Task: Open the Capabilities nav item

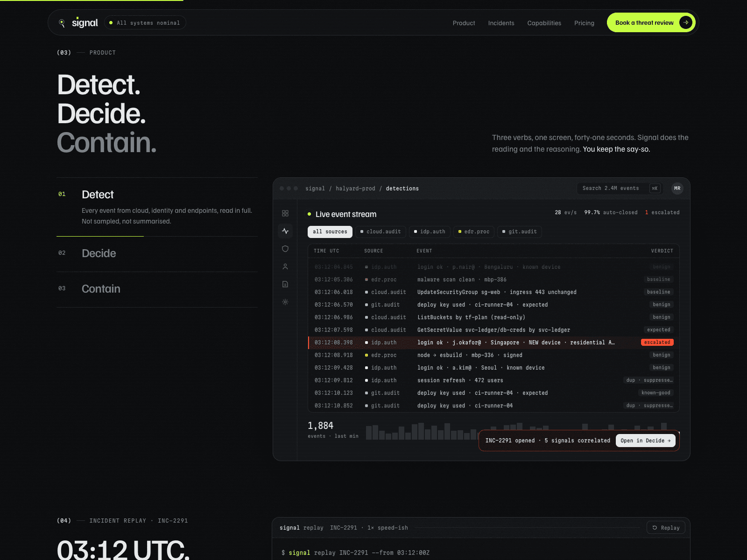Action: [x=544, y=23]
